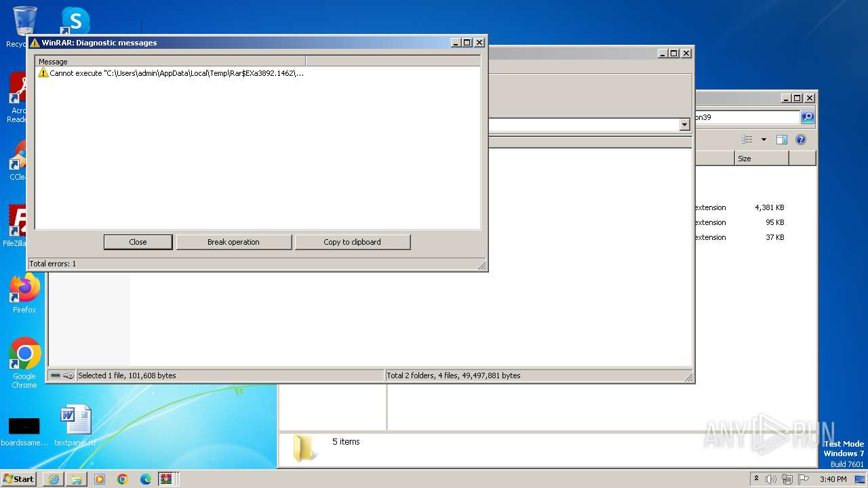This screenshot has height=488, width=868.
Task: Click the Explorer search input field
Action: (747, 117)
